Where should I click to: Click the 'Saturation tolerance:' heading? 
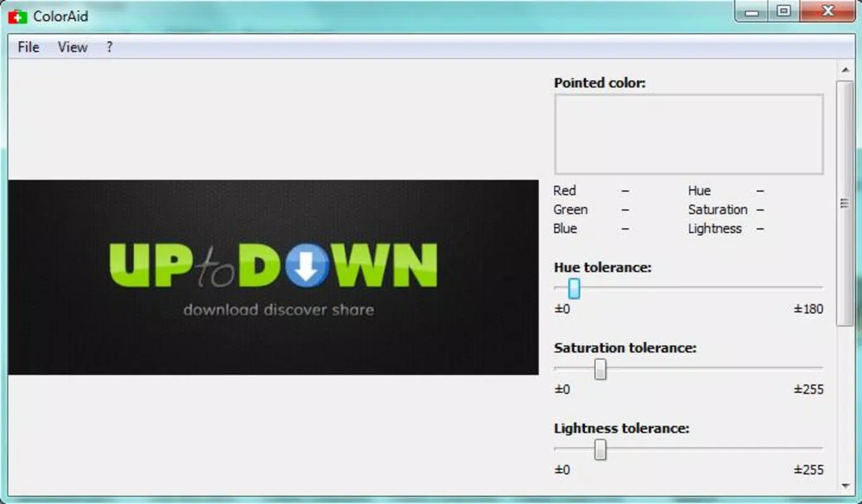pos(625,348)
